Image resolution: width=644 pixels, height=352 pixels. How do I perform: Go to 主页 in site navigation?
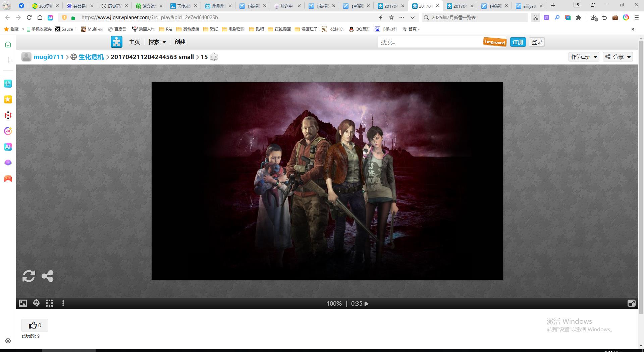135,42
